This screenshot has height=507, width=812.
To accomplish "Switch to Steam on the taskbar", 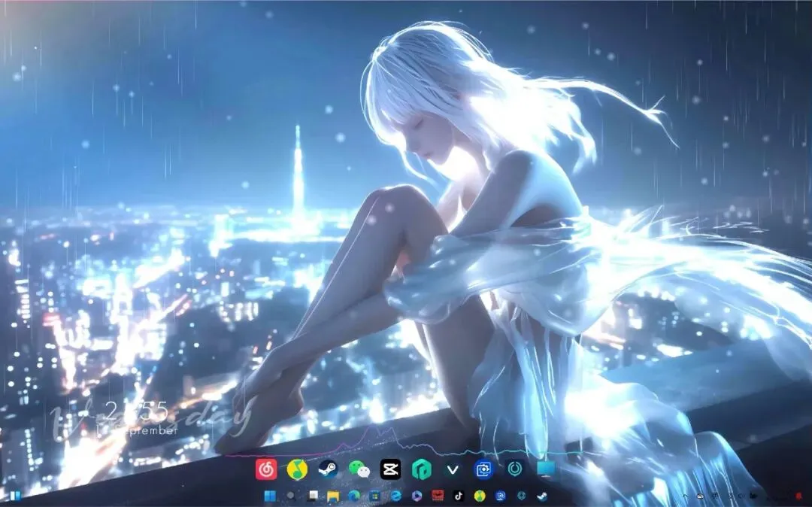I will pos(542,496).
